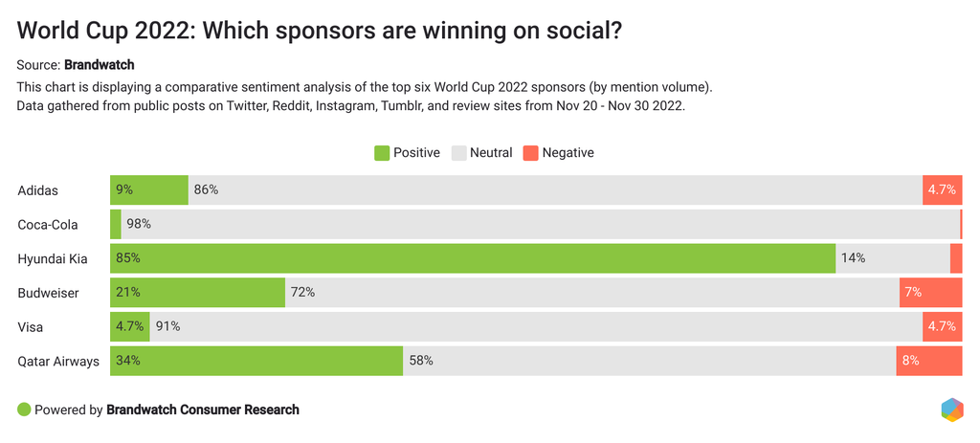Click Adidas 4.7% negative bar segment
980x443 pixels.
pyautogui.click(x=942, y=190)
